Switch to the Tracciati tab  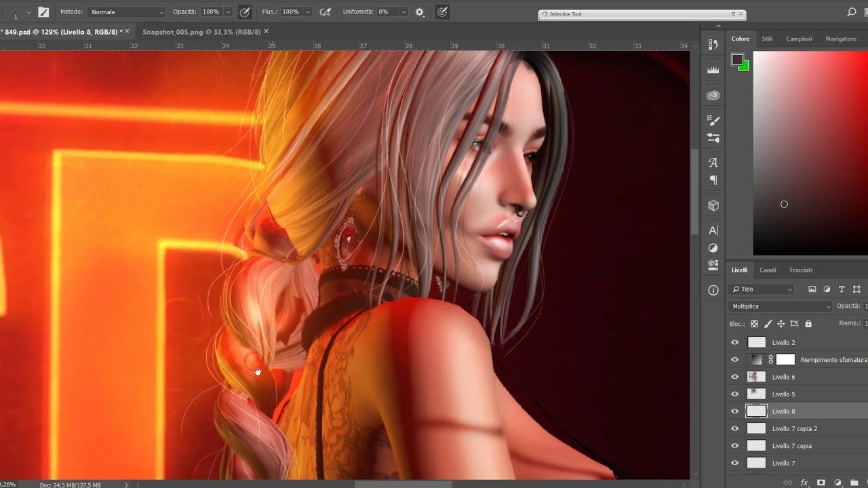(x=801, y=270)
